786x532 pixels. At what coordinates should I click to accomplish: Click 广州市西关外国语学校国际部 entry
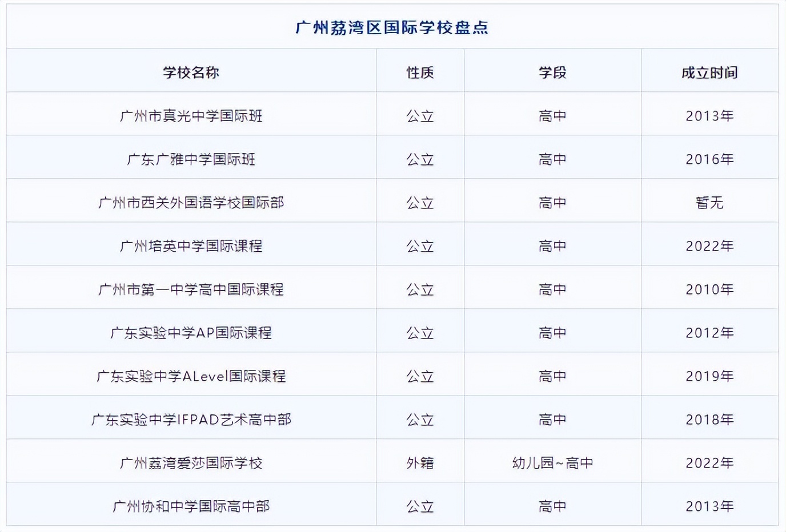click(191, 202)
